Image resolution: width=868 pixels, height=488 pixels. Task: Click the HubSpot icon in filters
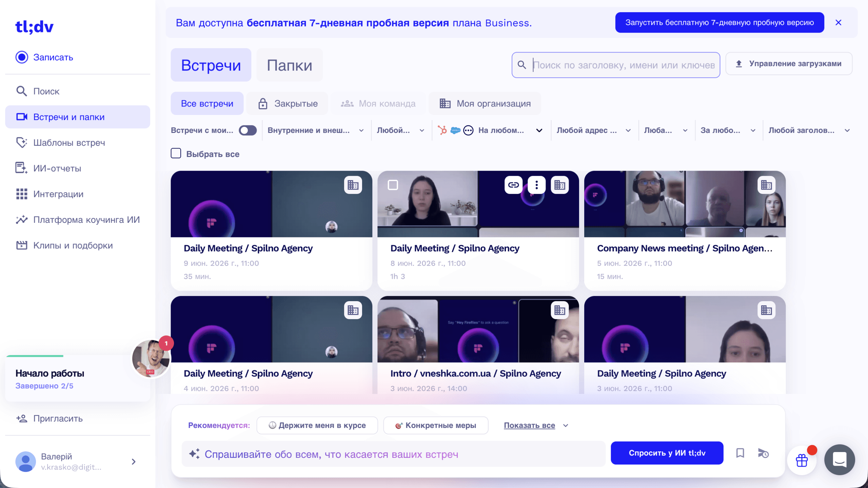point(442,130)
